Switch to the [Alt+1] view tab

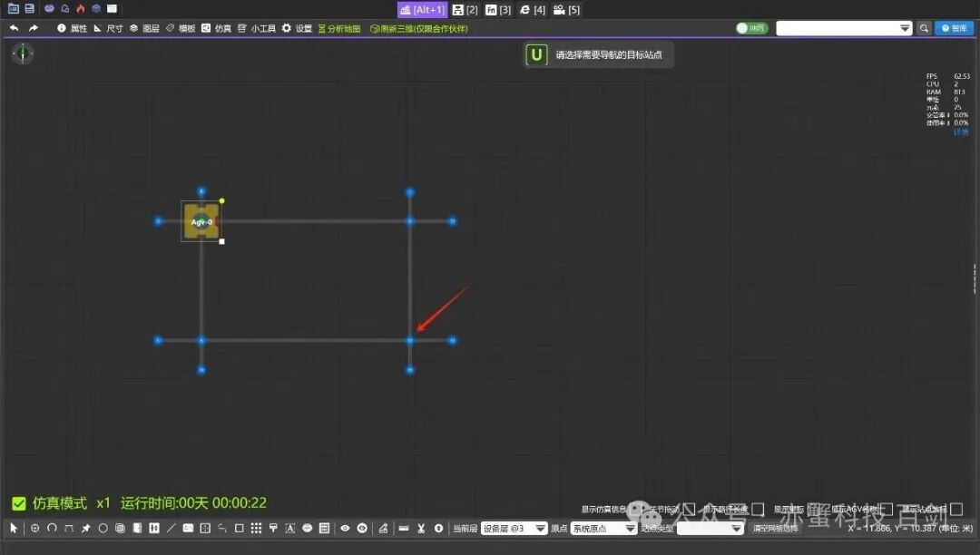[423, 9]
